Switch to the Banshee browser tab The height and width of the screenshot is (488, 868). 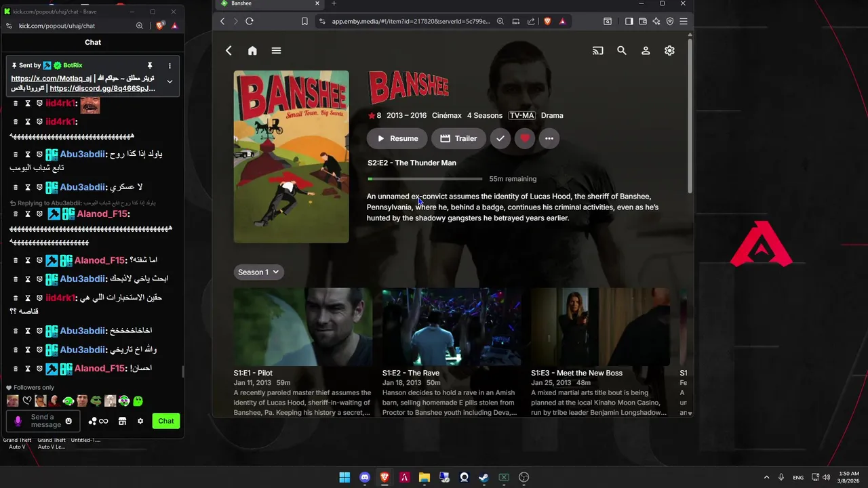click(270, 3)
